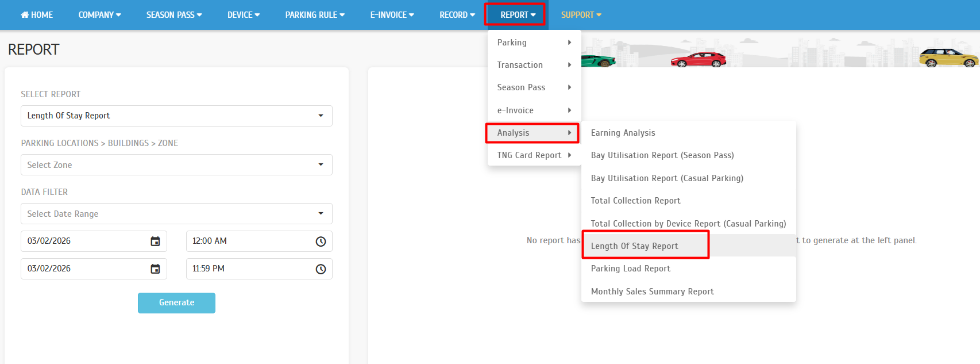Expand the TNG Card Report submenu
Image resolution: width=980 pixels, height=364 pixels.
[x=534, y=155]
